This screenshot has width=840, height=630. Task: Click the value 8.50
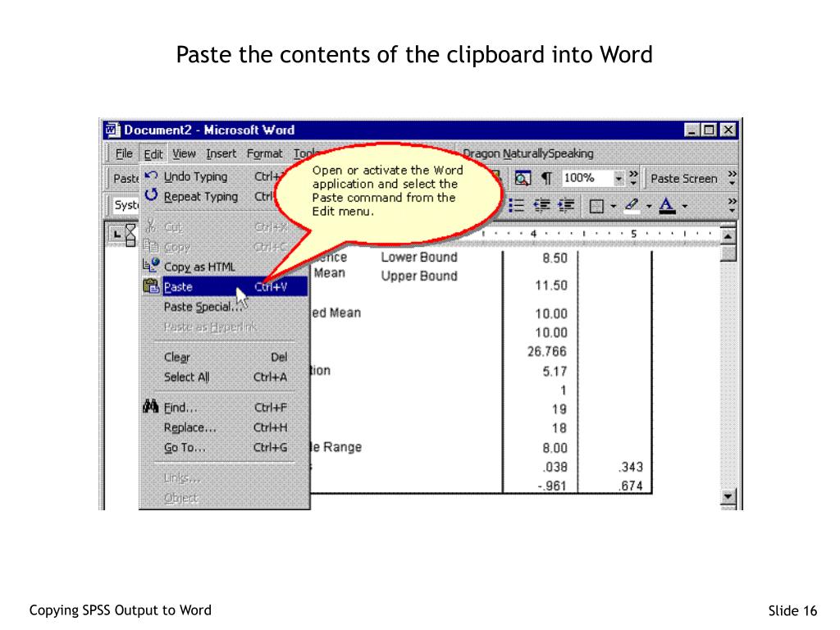point(555,258)
